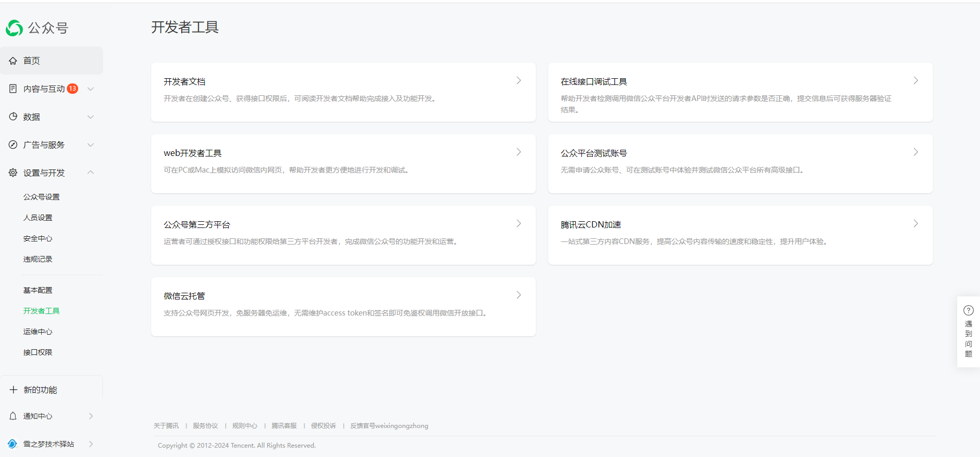Click 侵权投诉 footer link
This screenshot has width=980, height=457.
tap(324, 426)
